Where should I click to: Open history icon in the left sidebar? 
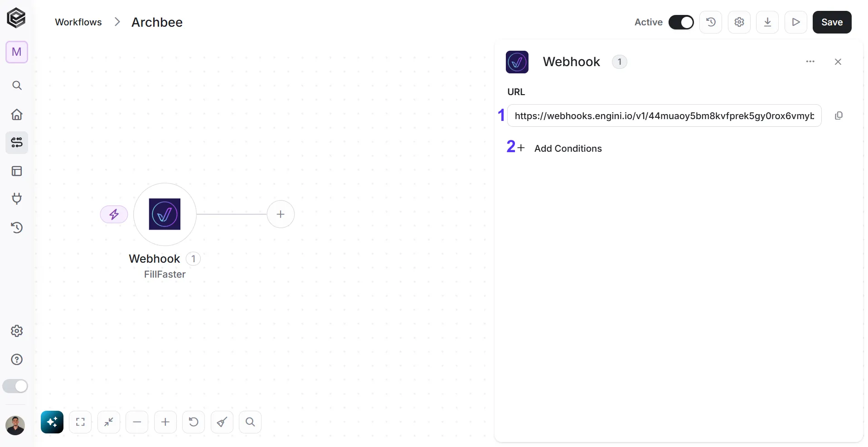click(17, 227)
